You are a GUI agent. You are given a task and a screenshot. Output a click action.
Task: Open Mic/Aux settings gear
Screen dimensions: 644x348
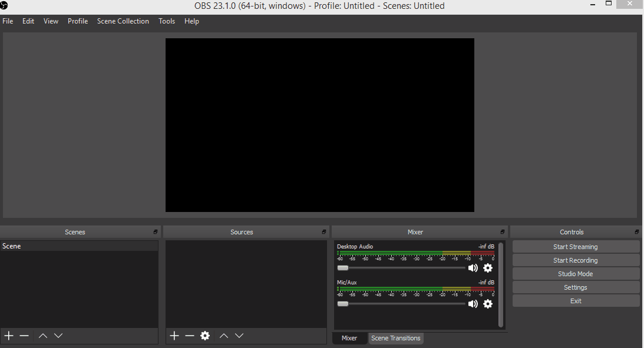[487, 304]
